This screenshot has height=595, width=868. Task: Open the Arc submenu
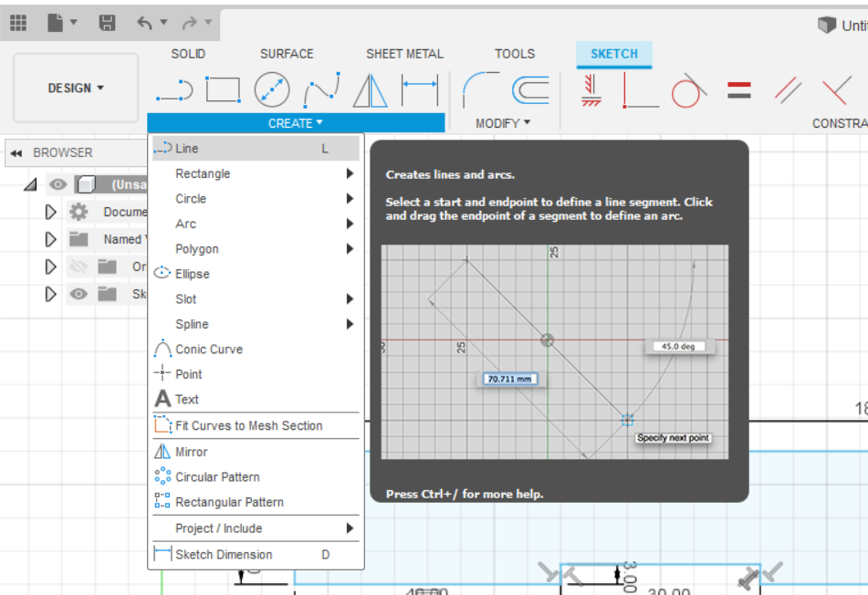click(x=256, y=224)
